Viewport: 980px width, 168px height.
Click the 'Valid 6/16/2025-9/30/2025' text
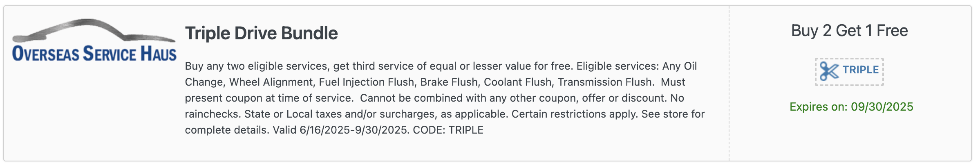click(x=341, y=130)
